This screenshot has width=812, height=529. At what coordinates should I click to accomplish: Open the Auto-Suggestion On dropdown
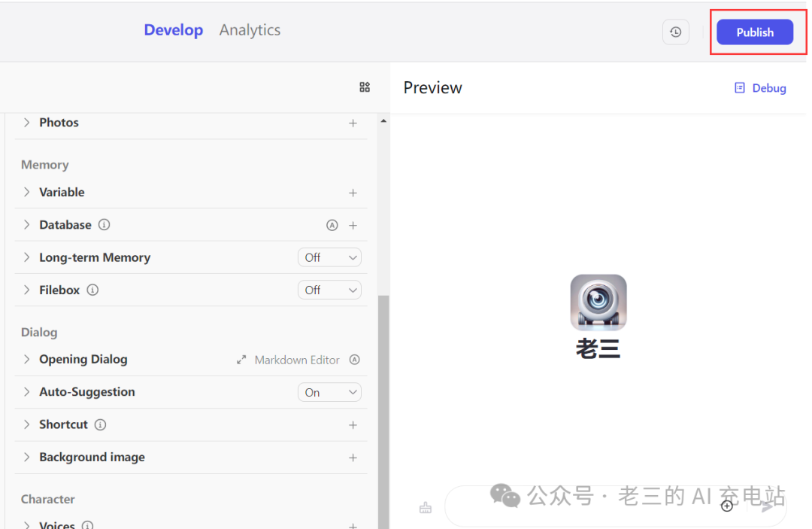tap(329, 392)
